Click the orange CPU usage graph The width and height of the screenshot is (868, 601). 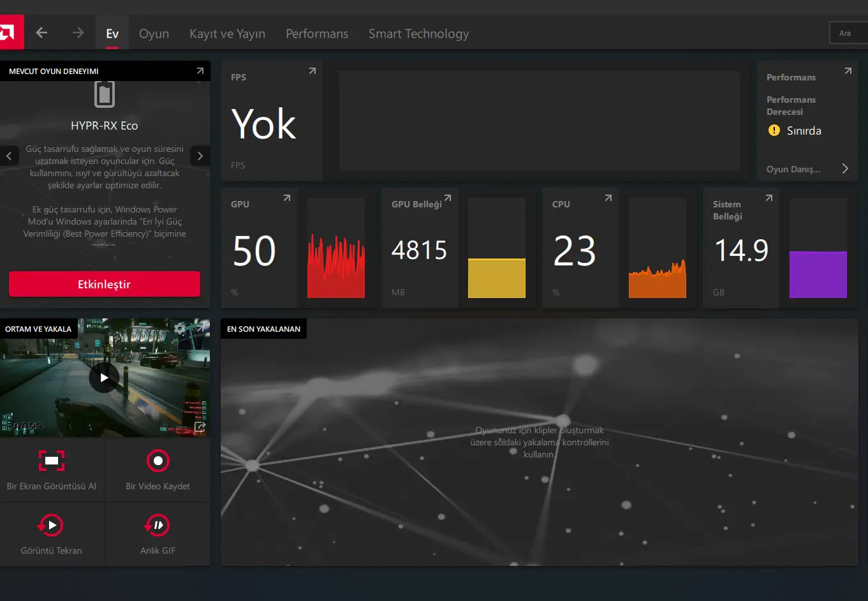658,279
